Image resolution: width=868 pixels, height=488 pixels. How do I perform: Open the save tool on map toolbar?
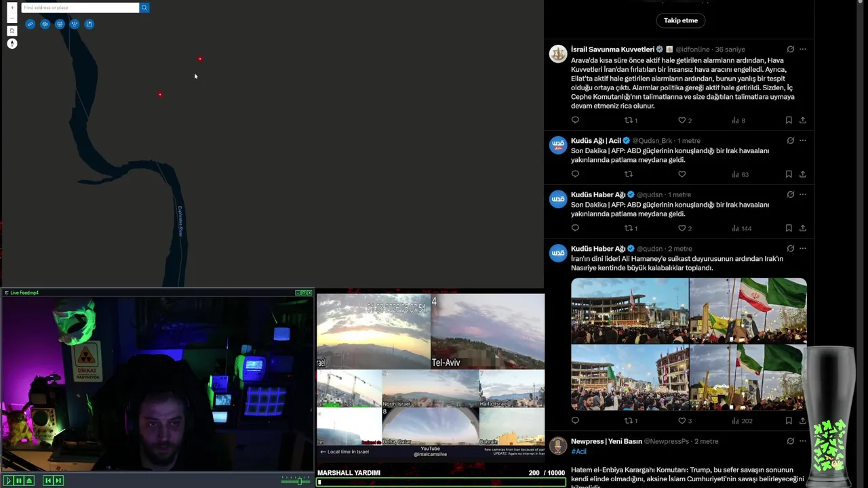[90, 24]
